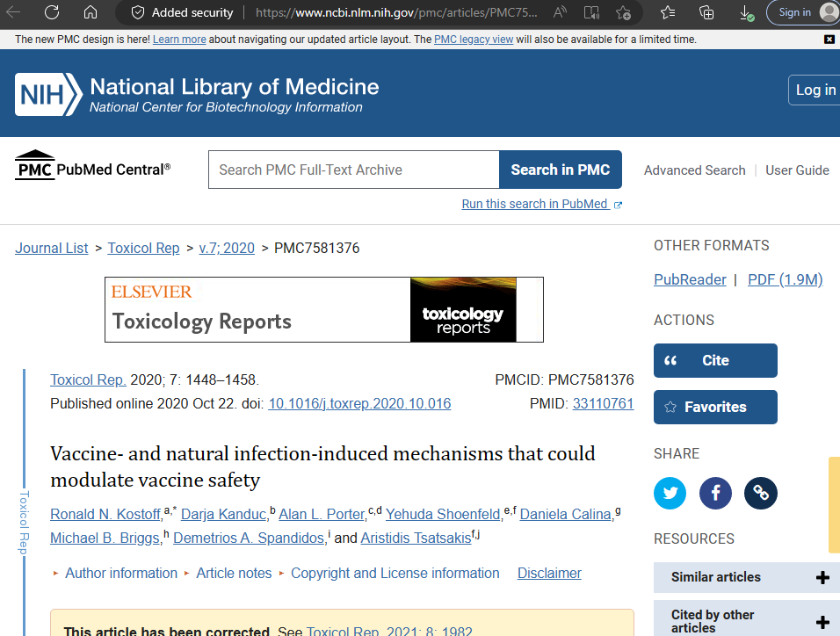The width and height of the screenshot is (840, 636).
Task: Expand Cited by other articles with the plus icon
Action: 822,622
